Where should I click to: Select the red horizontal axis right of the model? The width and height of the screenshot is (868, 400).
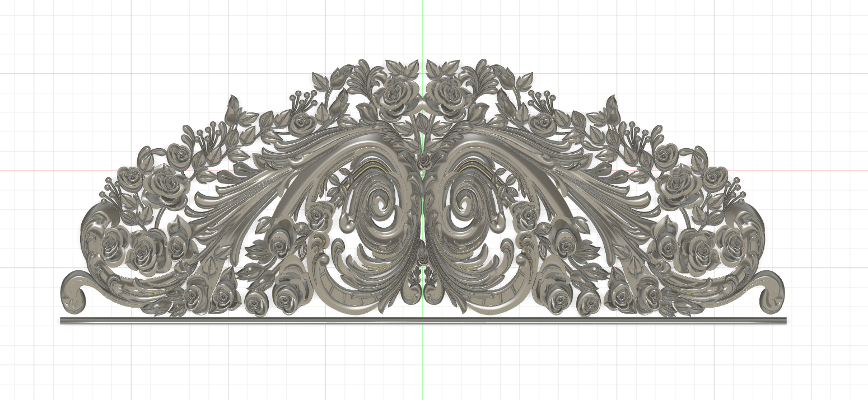point(823,171)
